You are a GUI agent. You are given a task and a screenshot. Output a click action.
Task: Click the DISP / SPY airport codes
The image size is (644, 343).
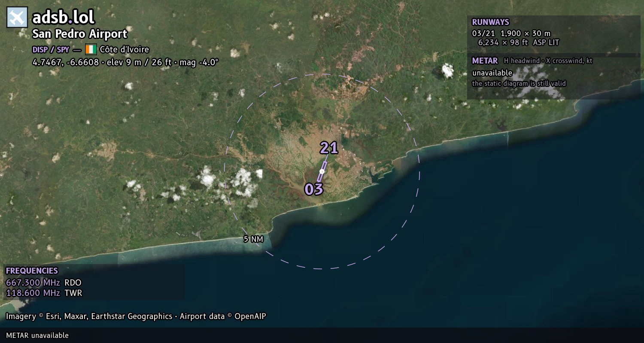coord(51,49)
